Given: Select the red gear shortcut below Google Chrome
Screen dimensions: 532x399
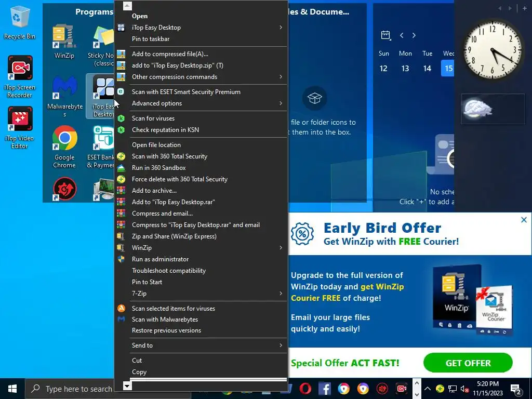Looking at the screenshot, I should 64,189.
